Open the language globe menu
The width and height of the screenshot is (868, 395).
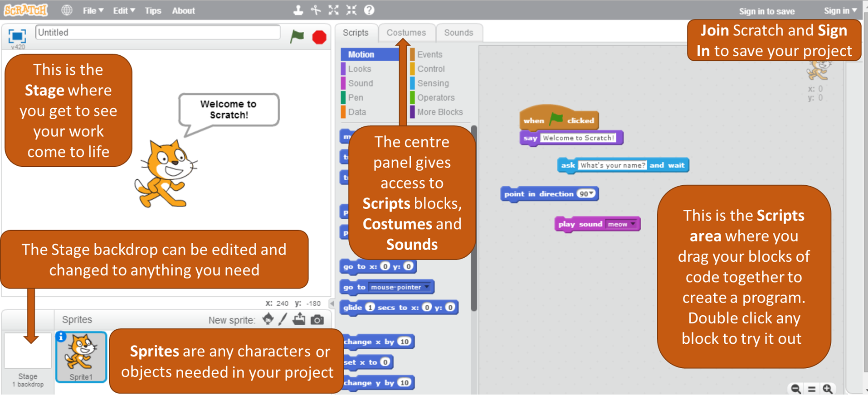coord(67,10)
